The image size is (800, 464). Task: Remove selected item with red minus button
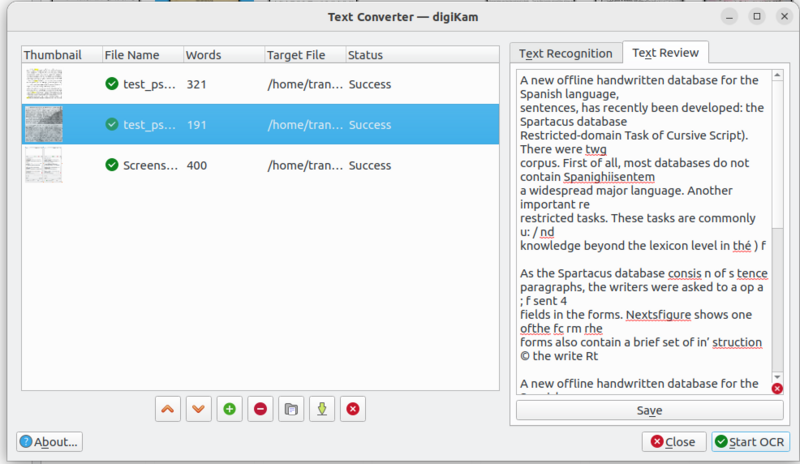click(260, 408)
